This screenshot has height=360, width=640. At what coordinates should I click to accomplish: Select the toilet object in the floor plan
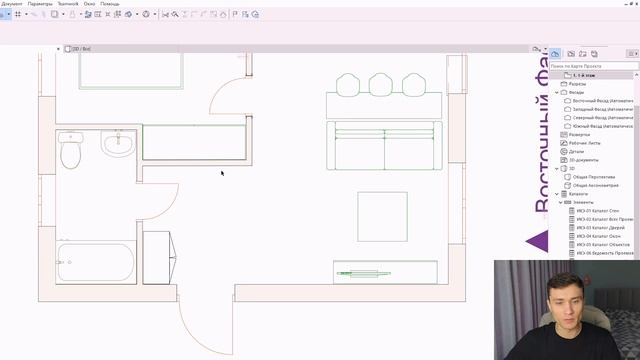click(71, 150)
